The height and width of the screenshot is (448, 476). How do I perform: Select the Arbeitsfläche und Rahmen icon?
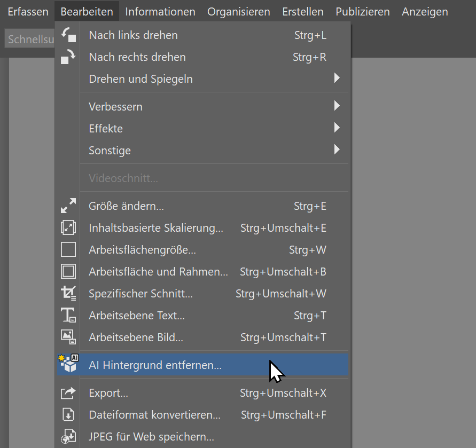[x=68, y=271]
